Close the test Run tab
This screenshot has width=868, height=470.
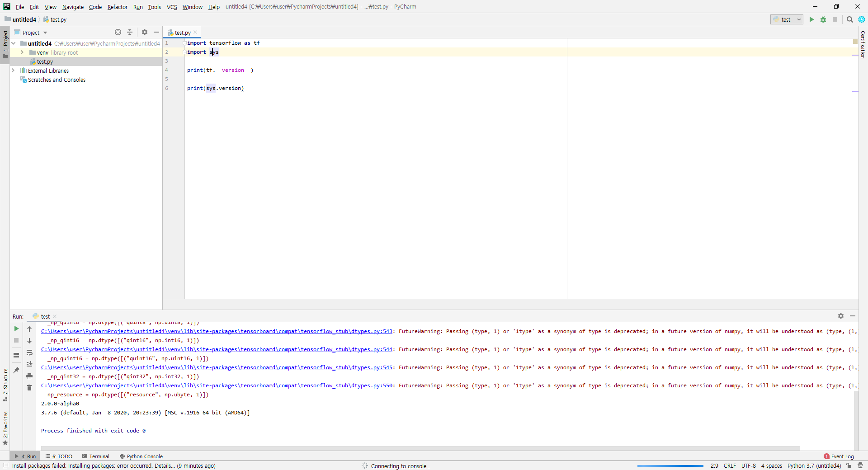(55, 316)
